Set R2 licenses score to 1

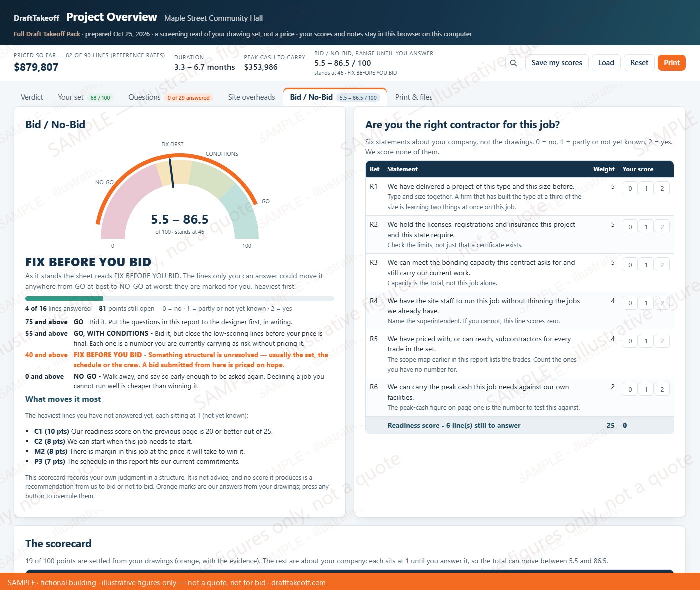coord(646,227)
